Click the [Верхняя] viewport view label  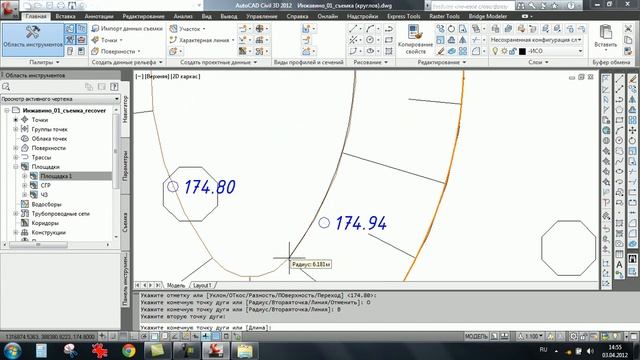point(157,76)
